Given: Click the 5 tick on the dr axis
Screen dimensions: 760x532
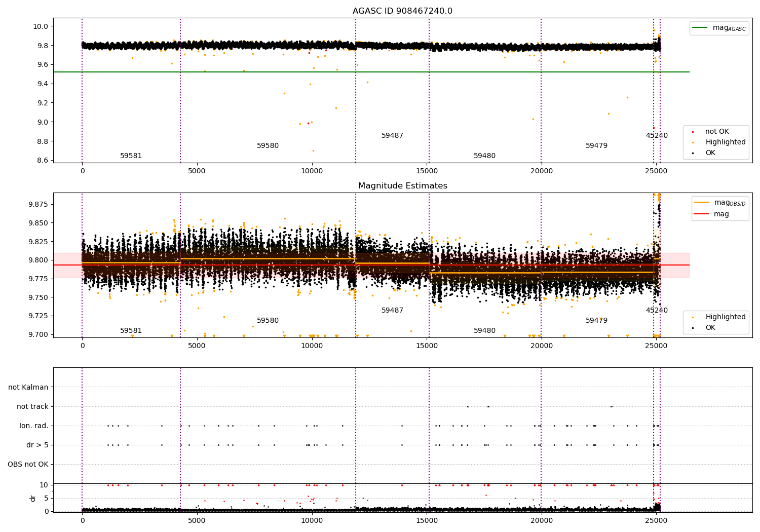Looking at the screenshot, I should (46, 499).
